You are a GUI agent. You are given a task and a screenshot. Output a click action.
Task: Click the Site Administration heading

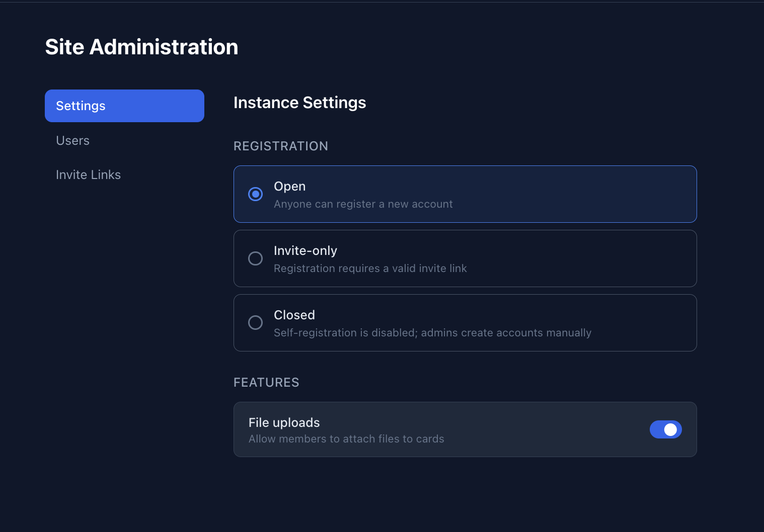(x=141, y=47)
